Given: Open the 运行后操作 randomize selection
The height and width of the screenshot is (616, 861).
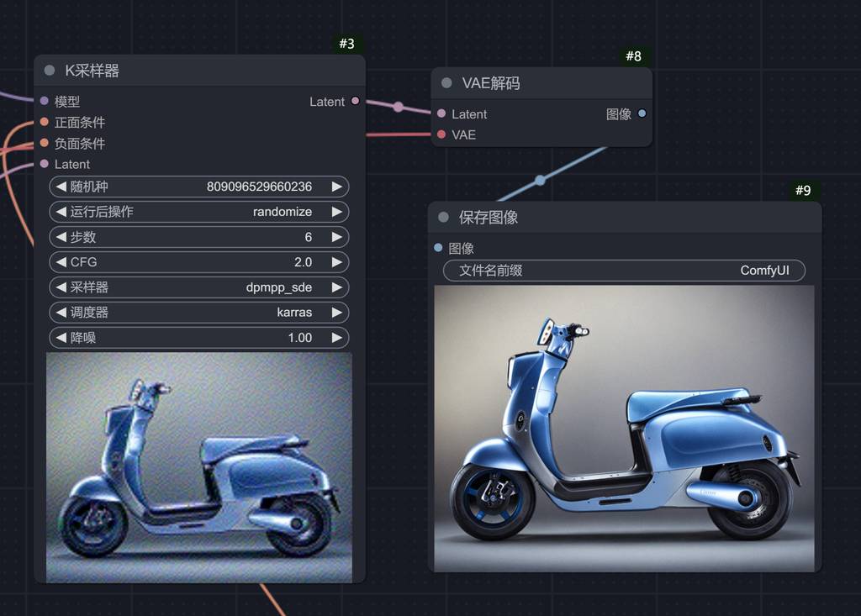Looking at the screenshot, I should click(198, 212).
